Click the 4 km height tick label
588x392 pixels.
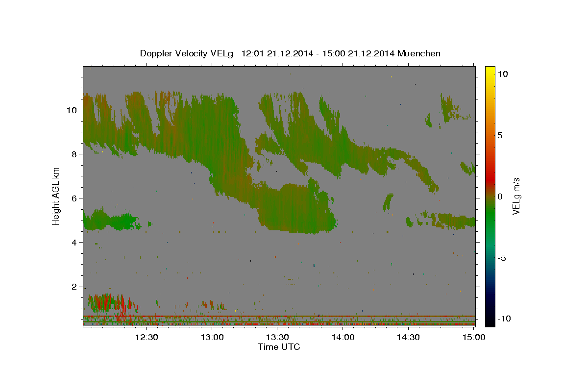(74, 242)
